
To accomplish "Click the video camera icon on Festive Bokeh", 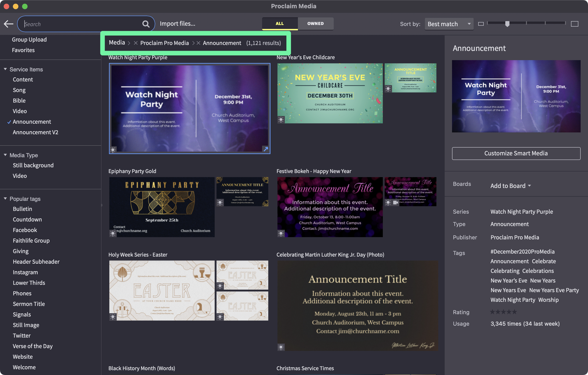I will coord(396,202).
